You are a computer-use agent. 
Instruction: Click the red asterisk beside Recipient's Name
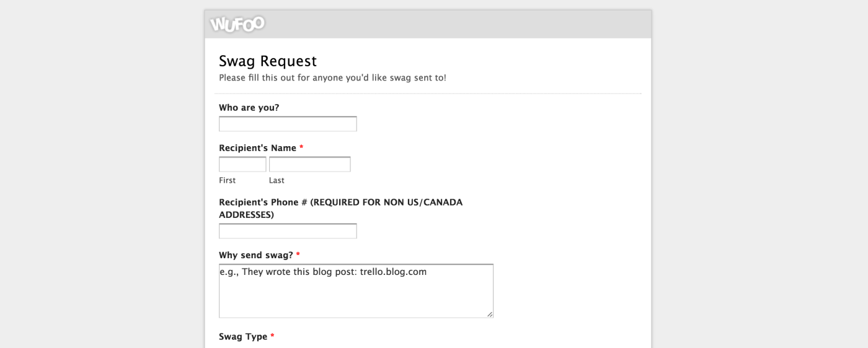[301, 148]
